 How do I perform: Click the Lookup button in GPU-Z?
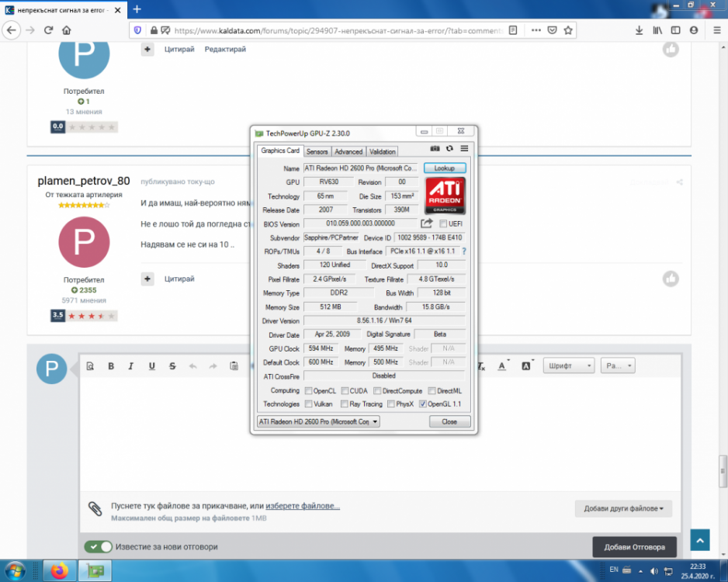point(444,168)
